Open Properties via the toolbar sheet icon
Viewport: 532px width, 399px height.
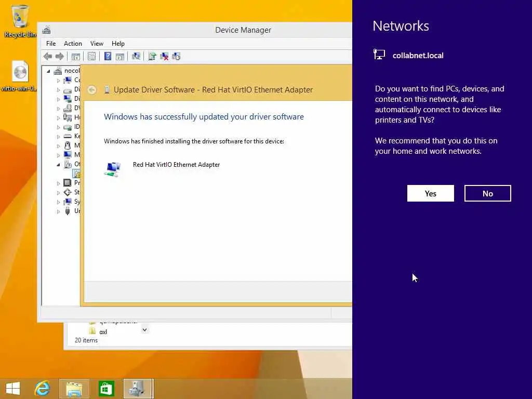91,56
